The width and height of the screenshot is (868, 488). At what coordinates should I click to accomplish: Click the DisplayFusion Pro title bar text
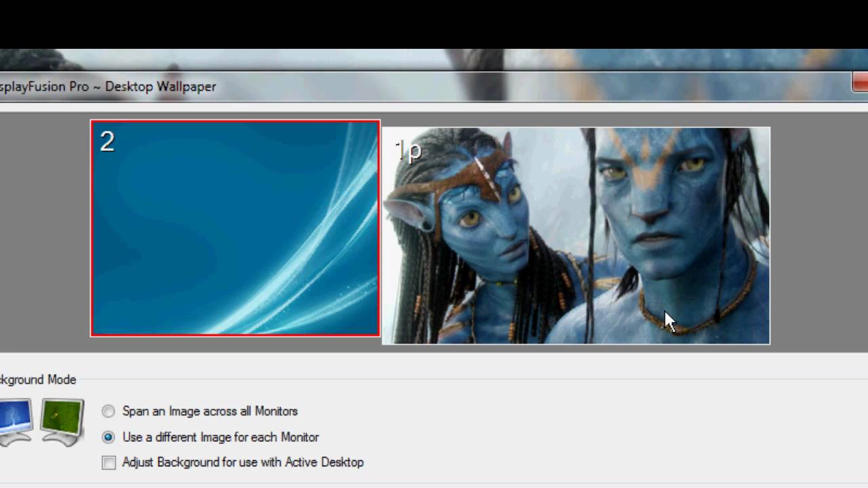coord(108,87)
